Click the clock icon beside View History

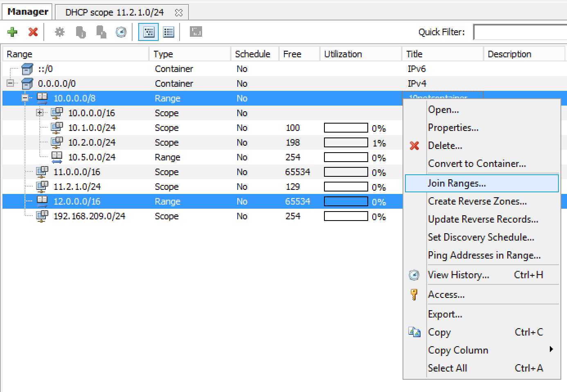click(x=414, y=275)
